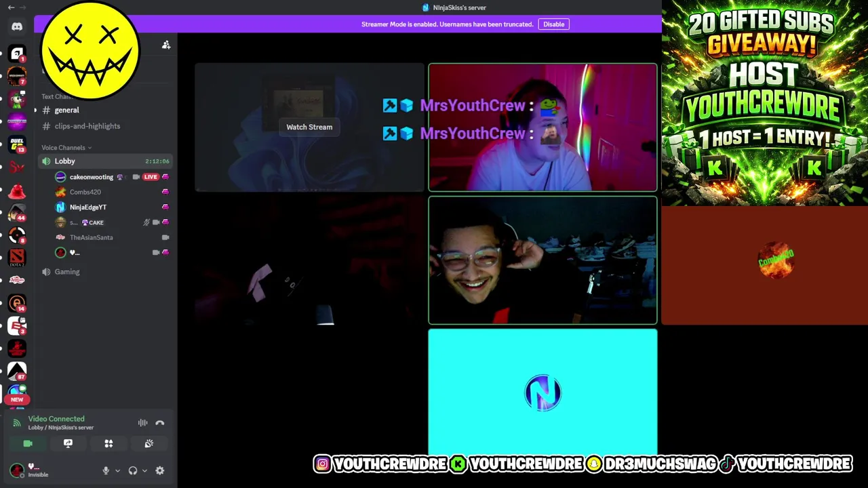Select the Lobby voice channel
This screenshot has height=488, width=868.
point(106,161)
